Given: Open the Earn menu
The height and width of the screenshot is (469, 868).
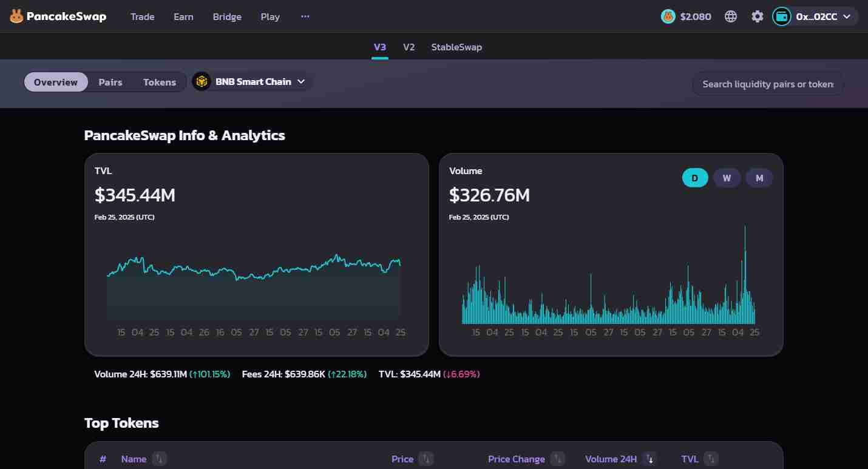Looking at the screenshot, I should coord(183,16).
